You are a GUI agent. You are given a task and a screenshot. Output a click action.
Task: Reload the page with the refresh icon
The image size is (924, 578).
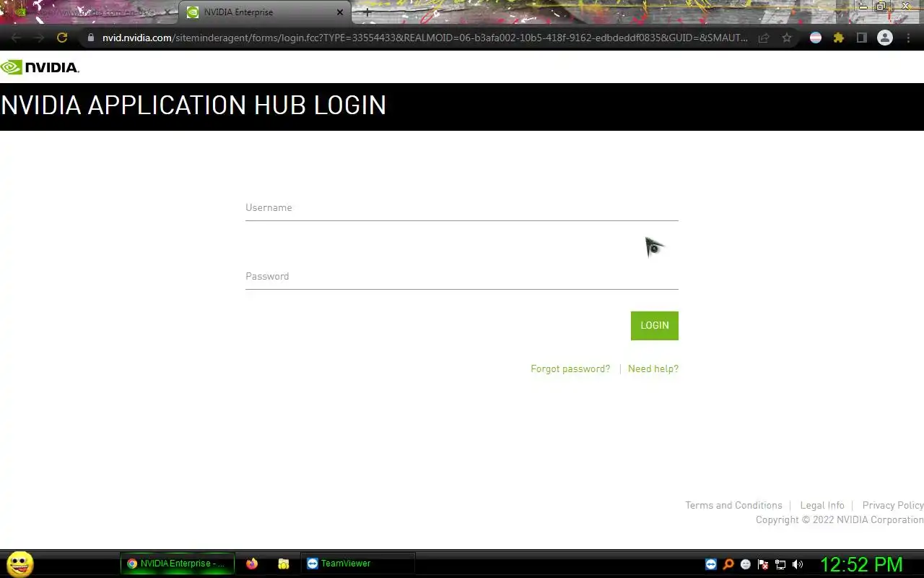[62, 38]
